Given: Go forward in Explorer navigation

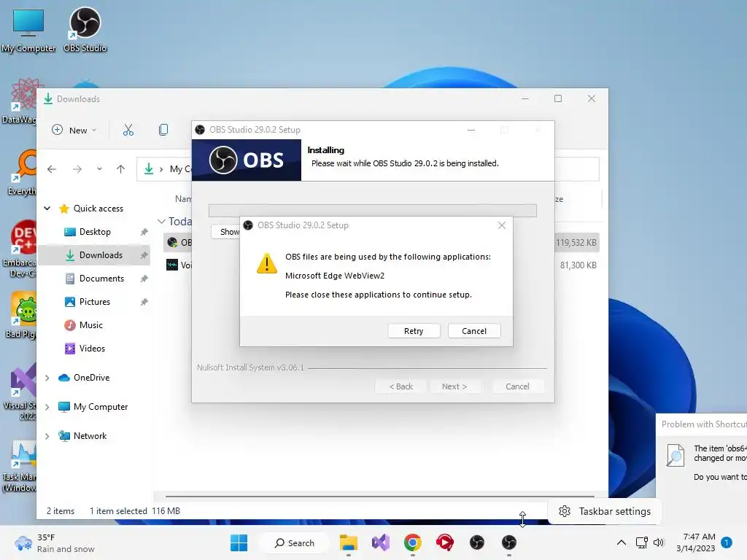Looking at the screenshot, I should point(77,169).
